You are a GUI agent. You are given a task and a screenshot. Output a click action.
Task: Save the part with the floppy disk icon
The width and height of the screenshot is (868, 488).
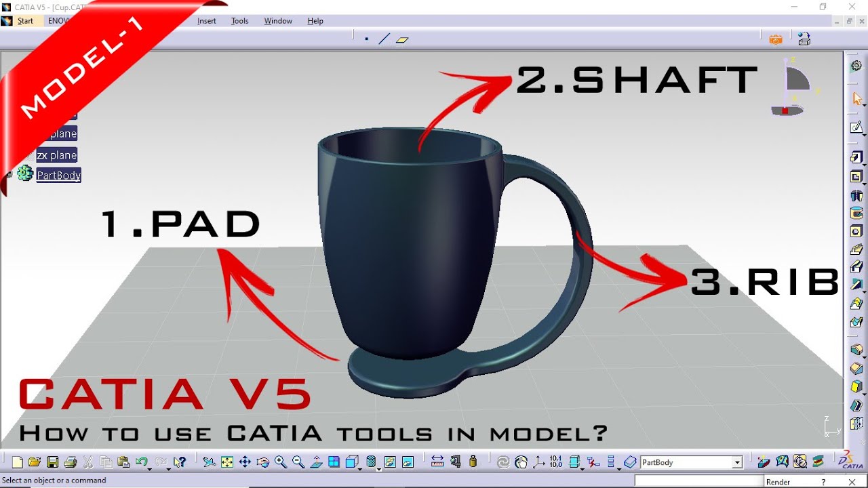click(x=52, y=462)
